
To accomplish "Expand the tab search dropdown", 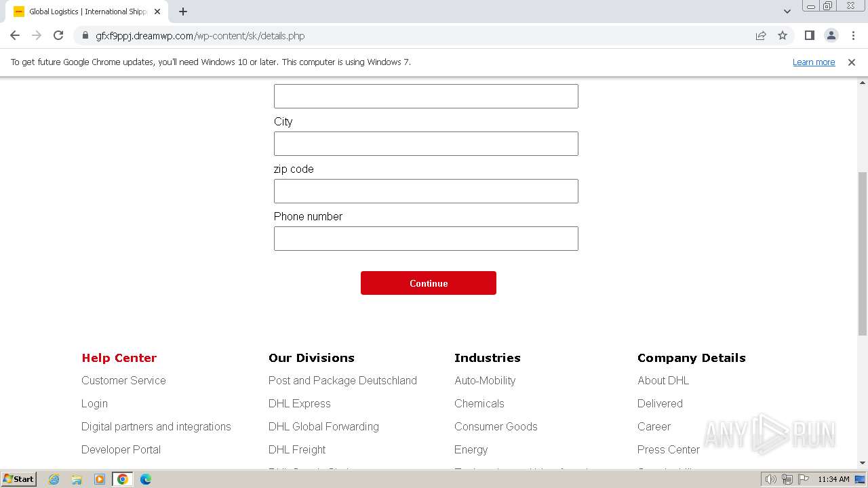I will tap(787, 12).
